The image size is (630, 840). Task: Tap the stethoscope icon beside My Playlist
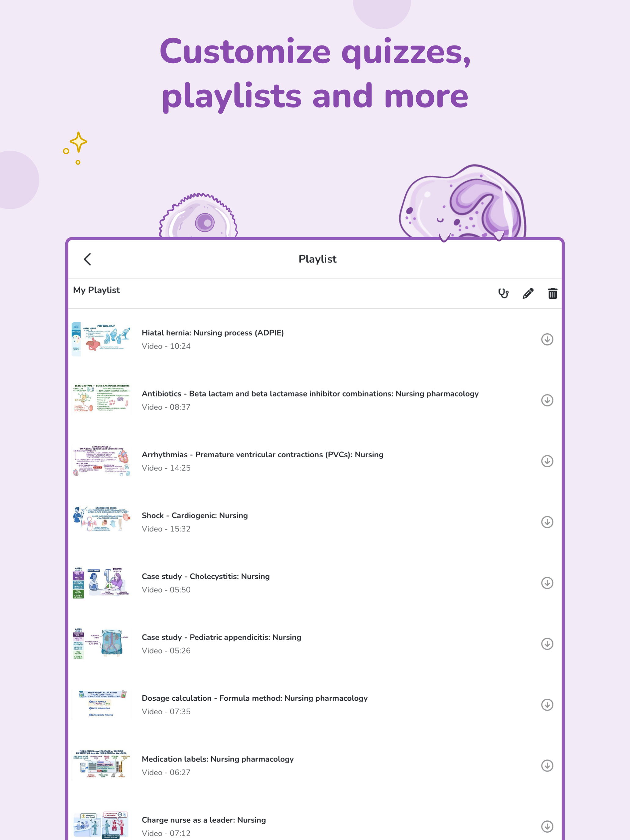tap(503, 294)
